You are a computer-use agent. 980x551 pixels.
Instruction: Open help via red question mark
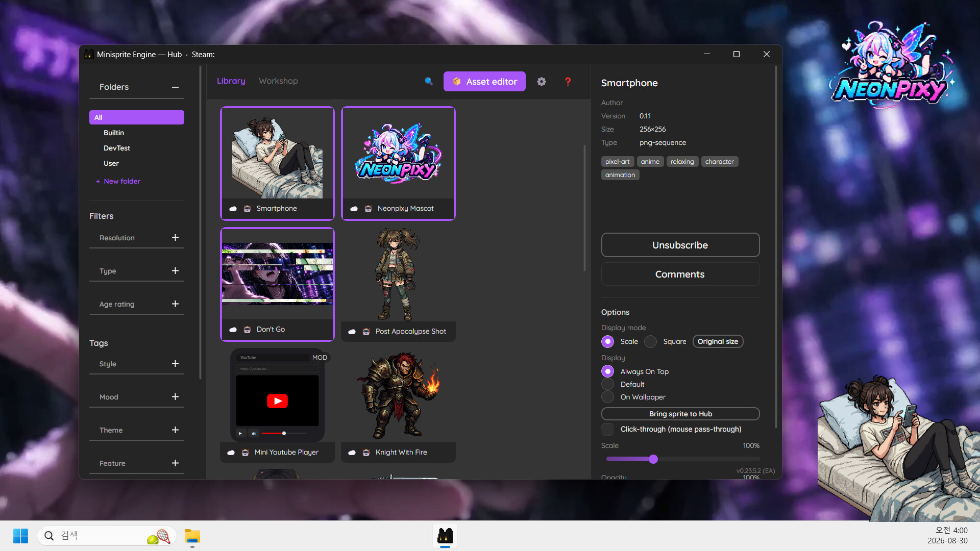568,81
